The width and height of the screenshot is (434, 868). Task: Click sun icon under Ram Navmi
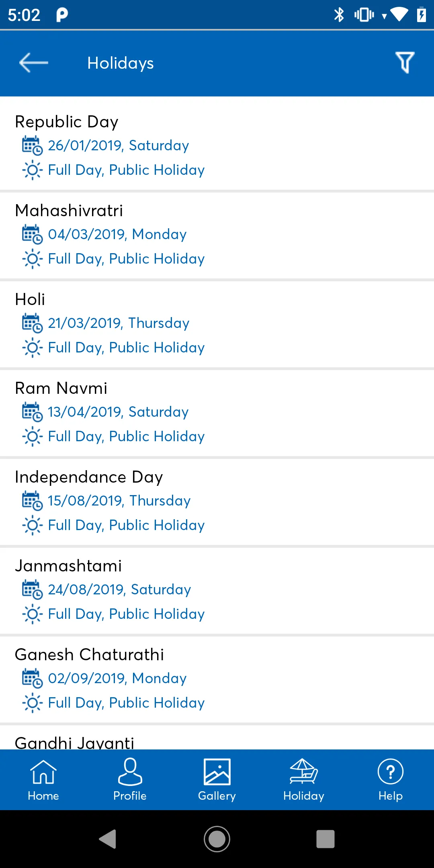32,436
